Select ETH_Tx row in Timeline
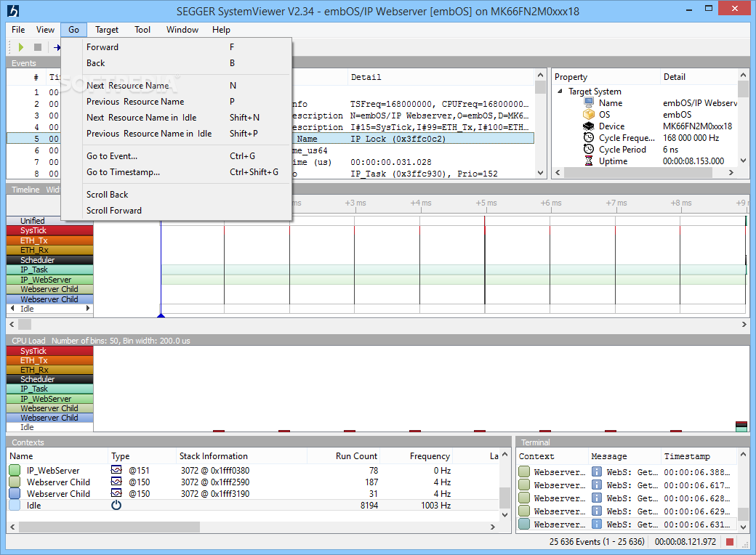 (x=49, y=240)
